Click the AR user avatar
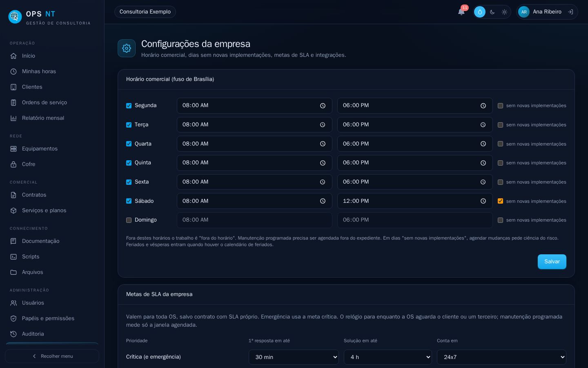588x368 pixels. coord(524,12)
